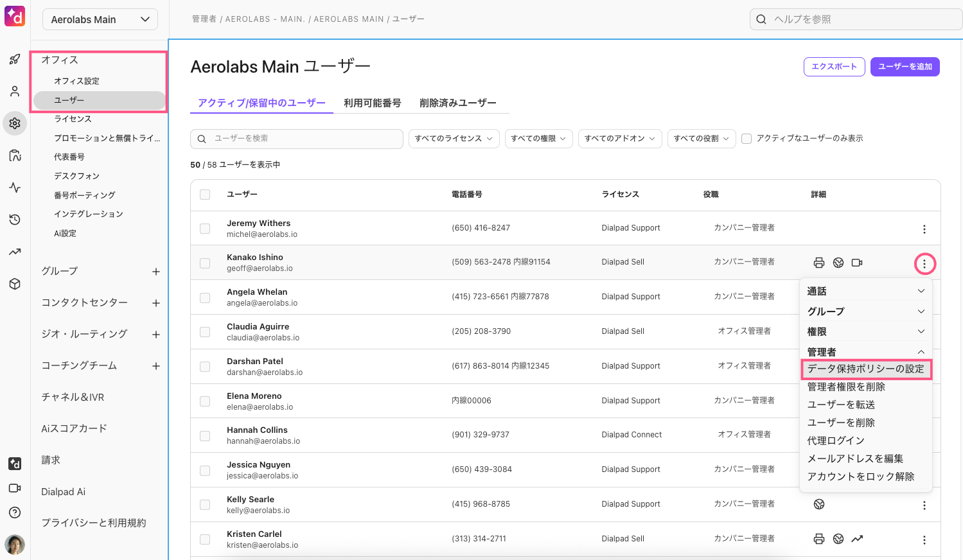Expand the 通話 section in the menu

click(x=866, y=291)
